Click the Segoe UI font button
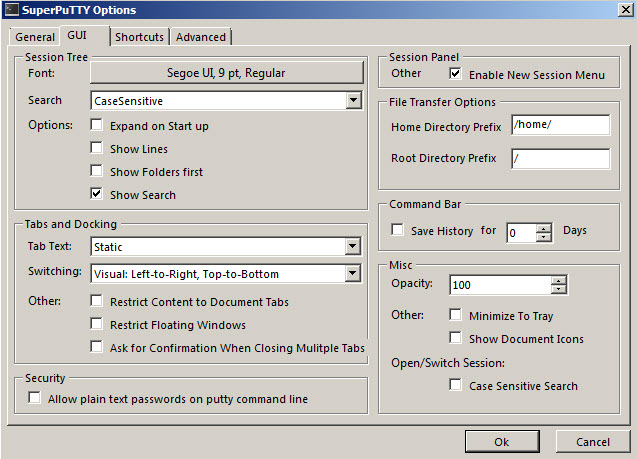This screenshot has width=637, height=459. click(x=226, y=73)
